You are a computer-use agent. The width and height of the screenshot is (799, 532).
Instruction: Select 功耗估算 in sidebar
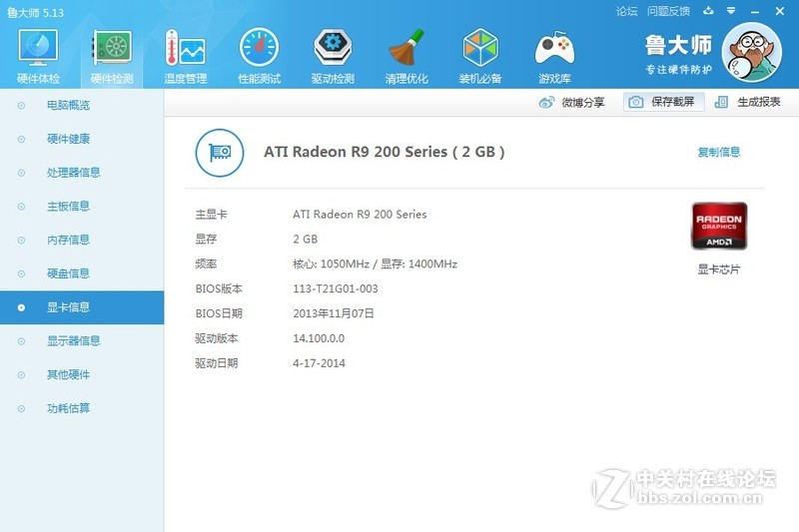[82, 408]
